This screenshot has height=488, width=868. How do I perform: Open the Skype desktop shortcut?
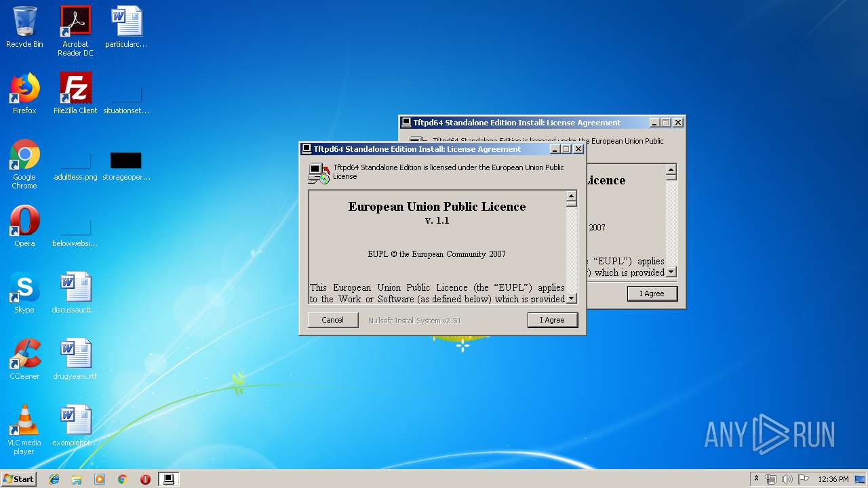24,293
